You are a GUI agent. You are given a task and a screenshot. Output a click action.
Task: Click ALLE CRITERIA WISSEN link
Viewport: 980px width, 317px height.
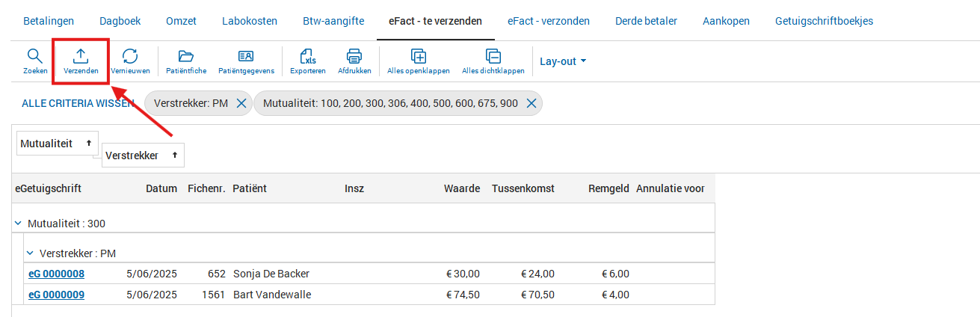click(76, 103)
